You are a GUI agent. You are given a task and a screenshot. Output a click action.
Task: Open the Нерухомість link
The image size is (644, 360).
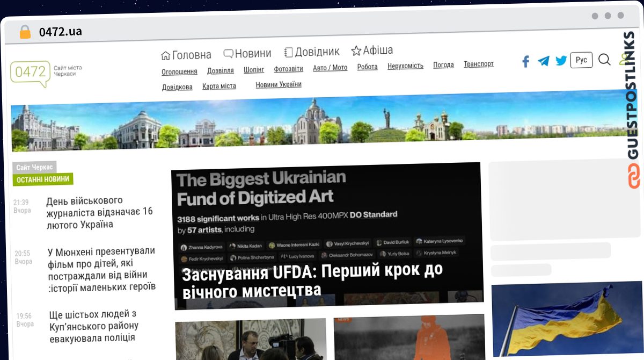(x=405, y=66)
